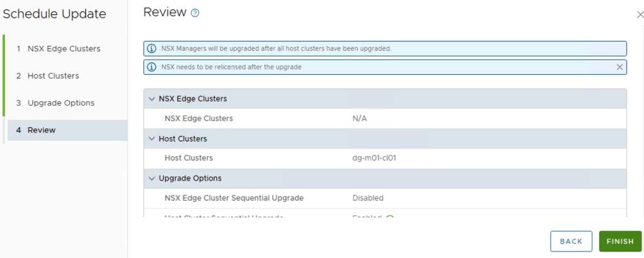
Task: Click the green FINISH button
Action: pos(620,242)
